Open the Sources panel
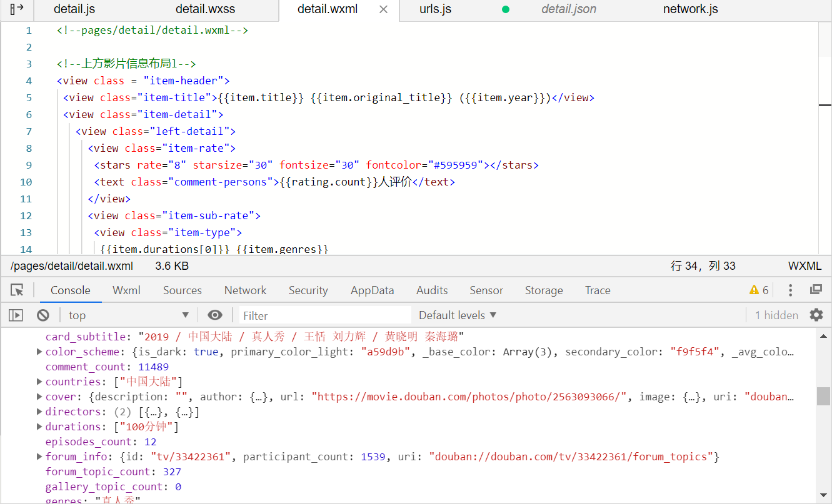Screen dimensions: 832x504 (x=183, y=290)
